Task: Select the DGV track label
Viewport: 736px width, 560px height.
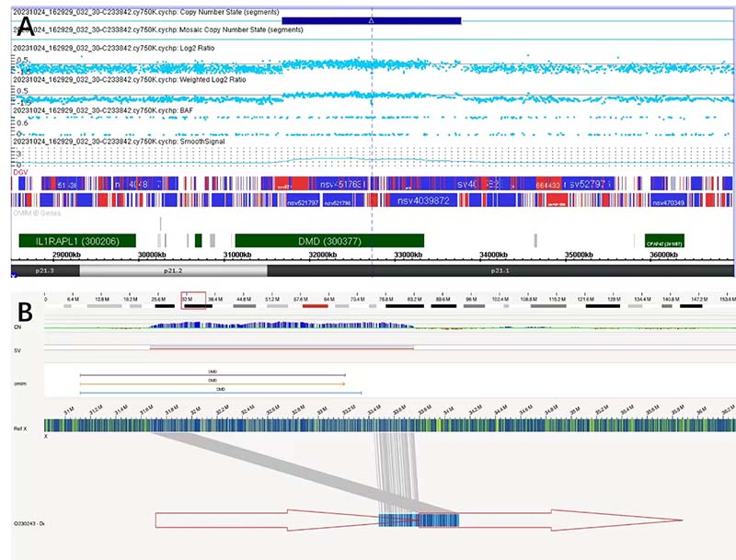Action: coord(20,172)
